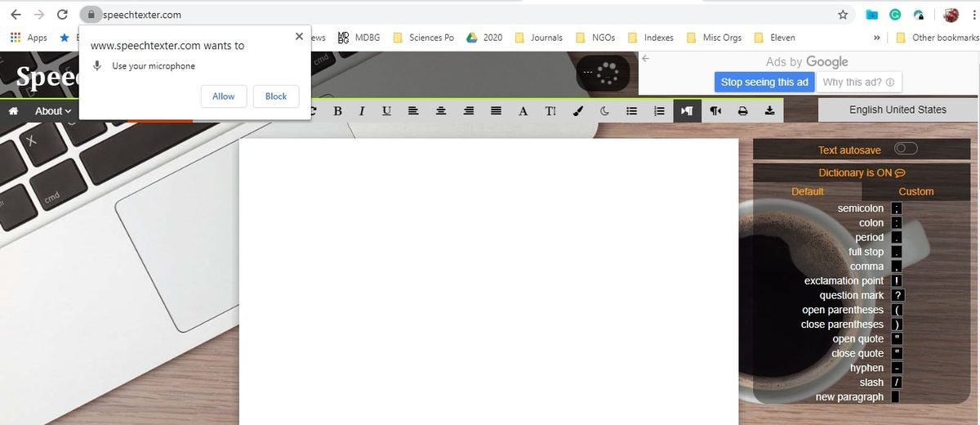Open the Chrome profile avatar
Image resolution: width=980 pixels, height=425 pixels.
click(951, 15)
